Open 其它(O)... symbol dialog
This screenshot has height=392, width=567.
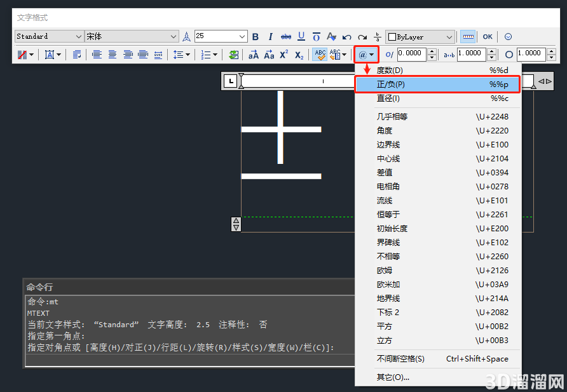point(438,377)
